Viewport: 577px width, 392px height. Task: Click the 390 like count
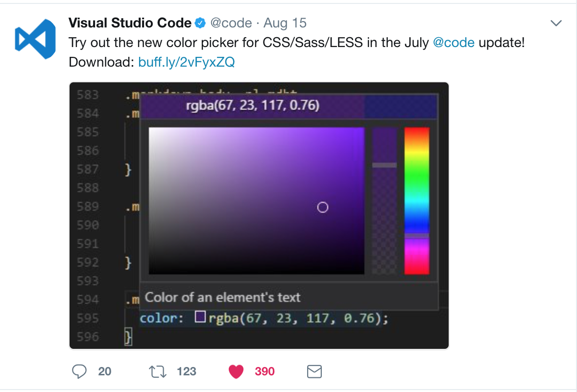(x=264, y=371)
